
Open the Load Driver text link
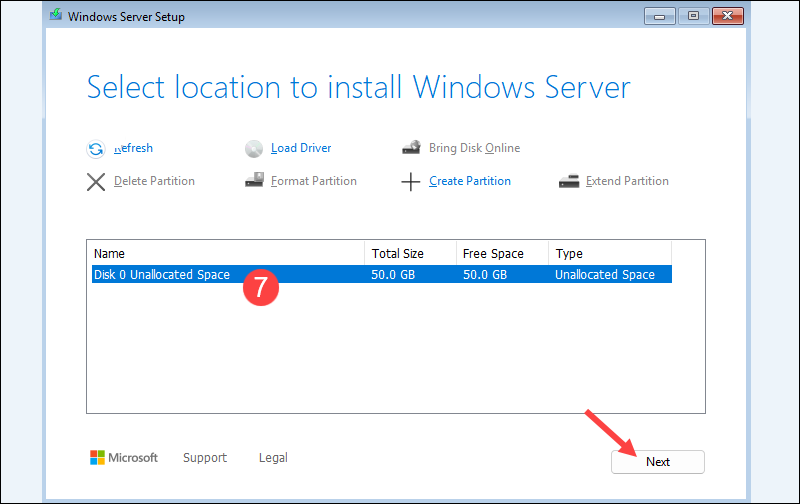pos(301,148)
